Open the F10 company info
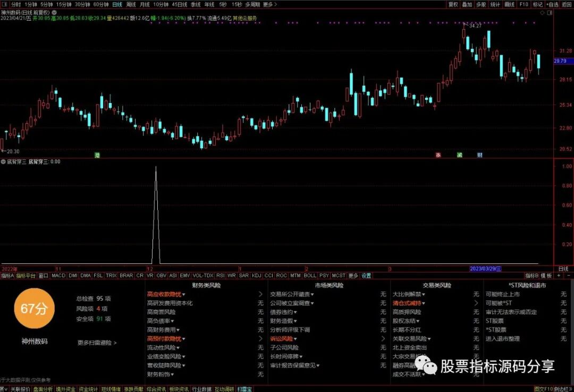The height and width of the screenshot is (392, 574). [524, 4]
